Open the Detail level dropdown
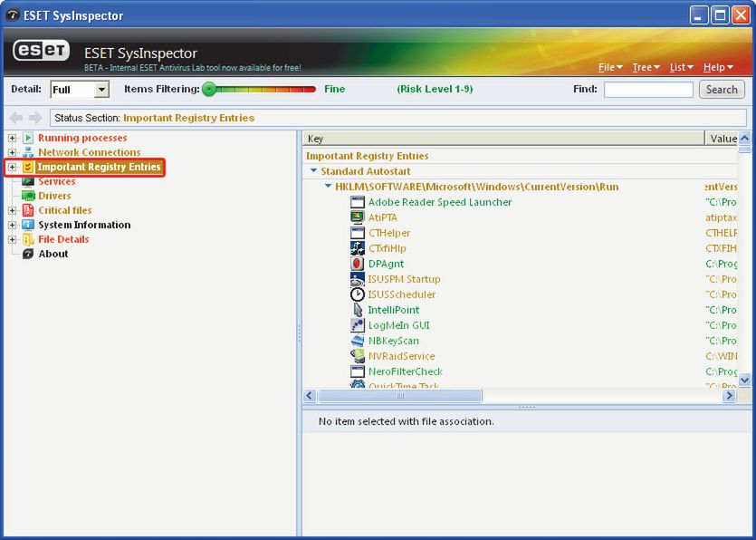Image resolution: width=756 pixels, height=540 pixels. (101, 90)
